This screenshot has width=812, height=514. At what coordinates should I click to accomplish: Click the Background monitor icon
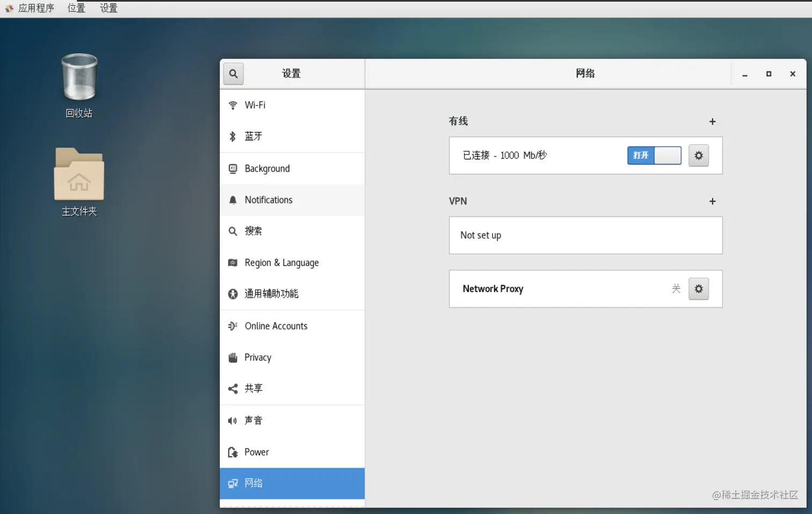tap(233, 169)
